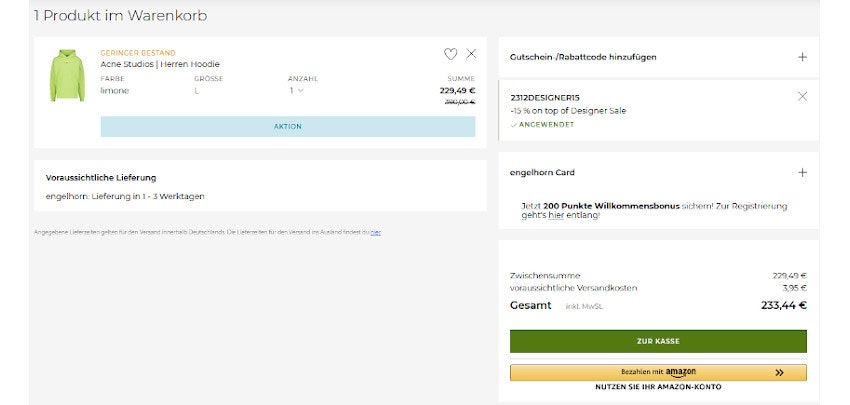Click the green Zur Kasse button
Viewport: 850px width, 405px height.
[658, 342]
